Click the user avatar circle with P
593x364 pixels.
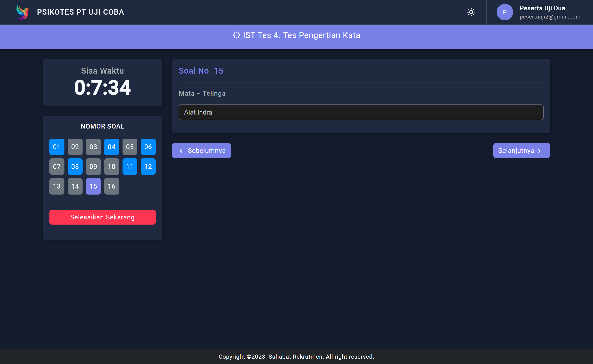505,12
